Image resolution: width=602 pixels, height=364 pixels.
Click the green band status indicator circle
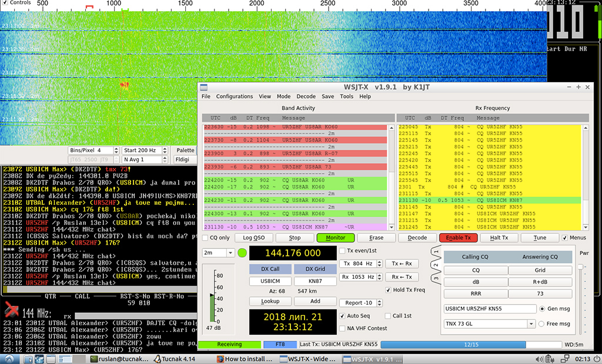point(242,253)
